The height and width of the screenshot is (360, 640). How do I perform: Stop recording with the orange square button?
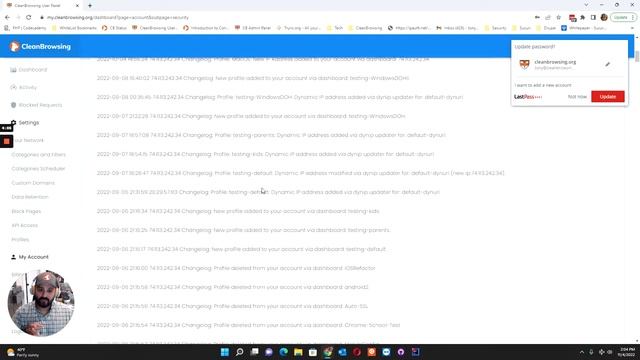pos(7,141)
